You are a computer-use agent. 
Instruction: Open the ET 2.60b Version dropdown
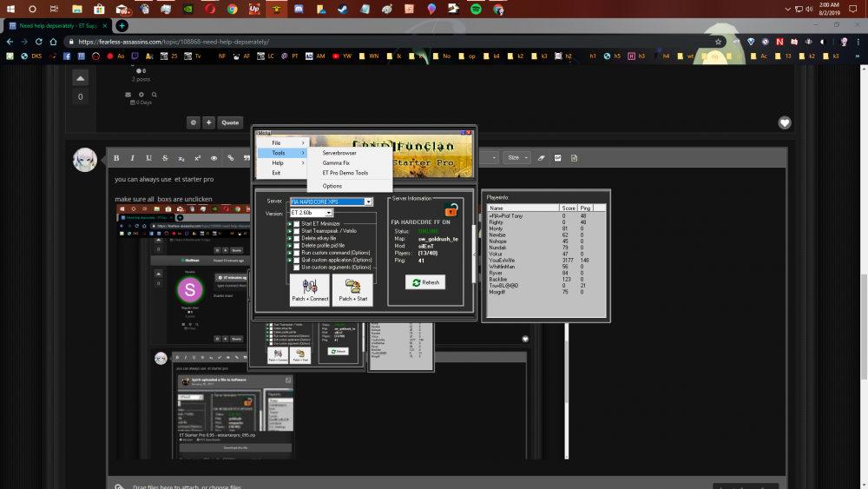(311, 213)
